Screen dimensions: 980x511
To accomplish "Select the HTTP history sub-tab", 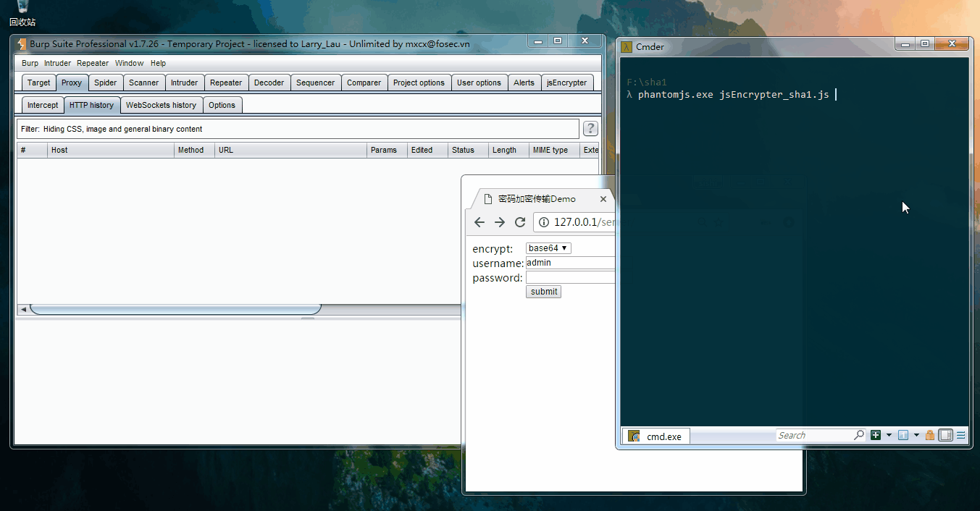I will tap(91, 105).
